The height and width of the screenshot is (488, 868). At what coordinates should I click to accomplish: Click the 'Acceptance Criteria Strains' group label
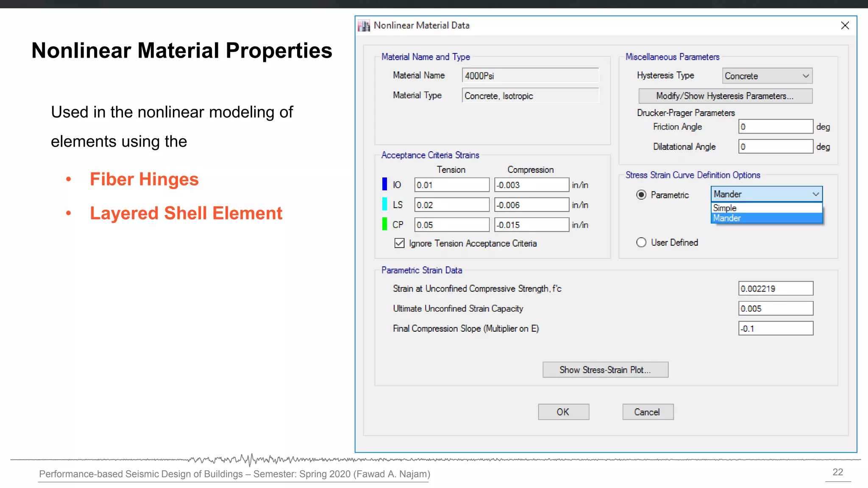point(430,155)
